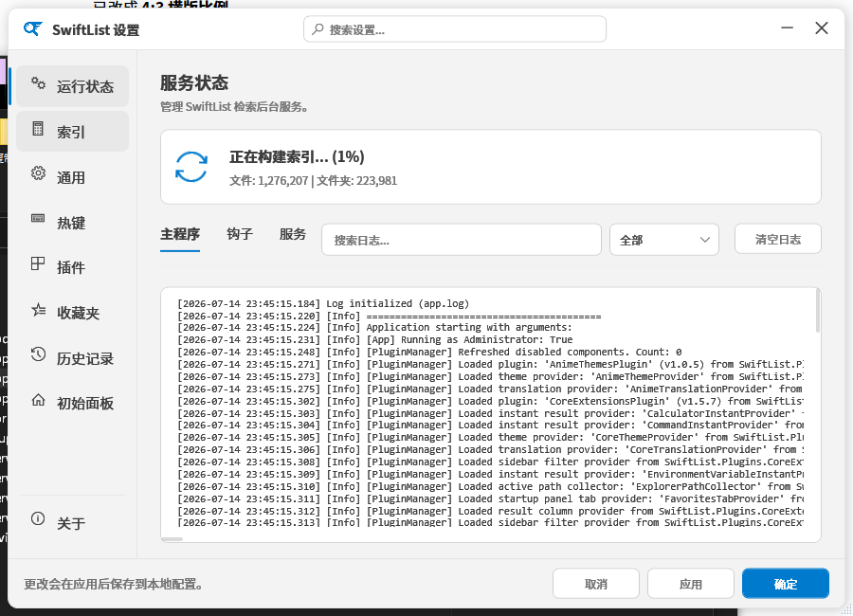Click the home icon beside 初始面板
The image size is (853, 616).
point(38,400)
